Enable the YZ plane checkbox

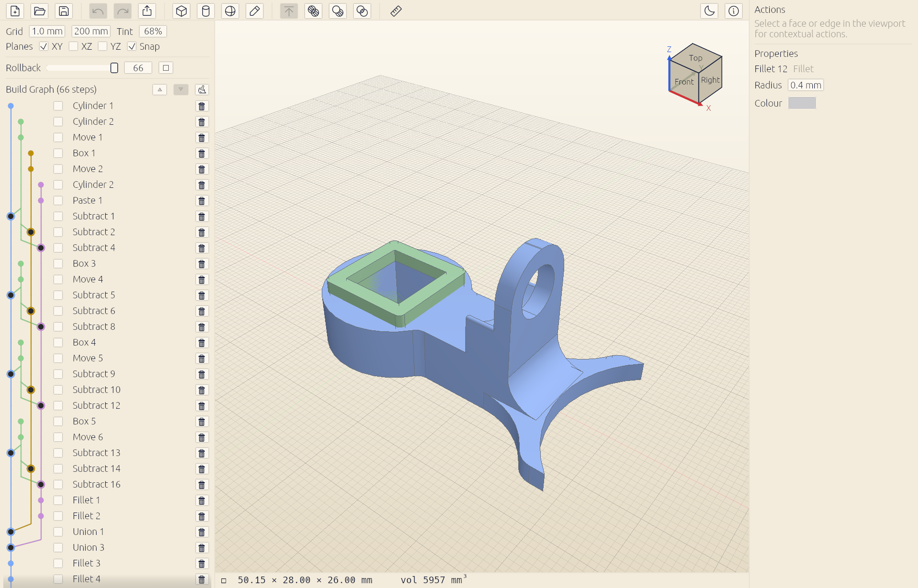[x=102, y=46]
